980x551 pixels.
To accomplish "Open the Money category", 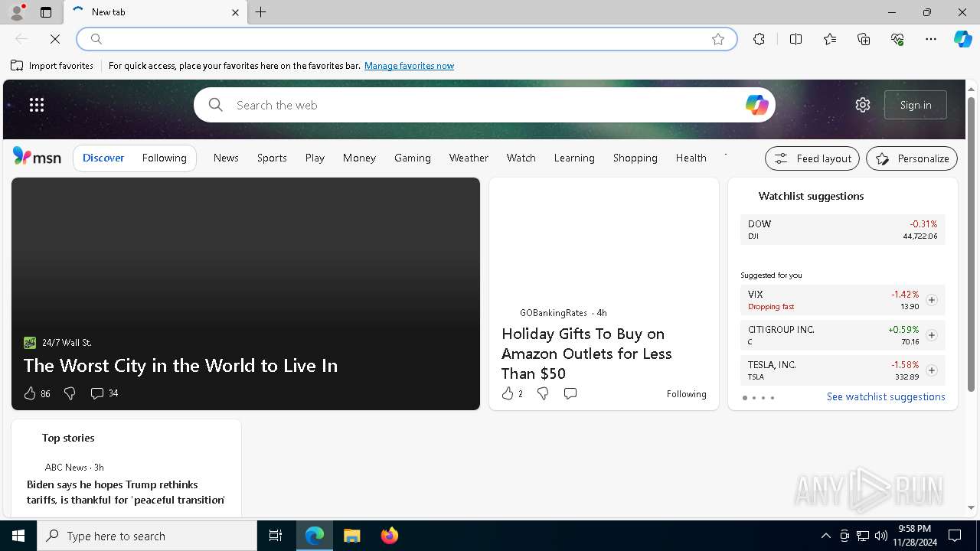I will (359, 158).
